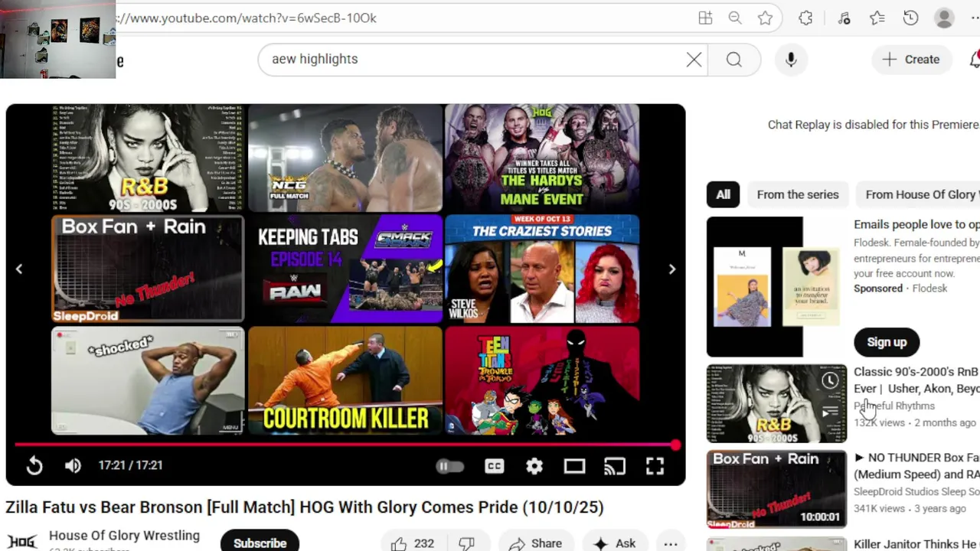The width and height of the screenshot is (980, 551).
Task: Cast video with the Play on TV icon
Action: (614, 466)
